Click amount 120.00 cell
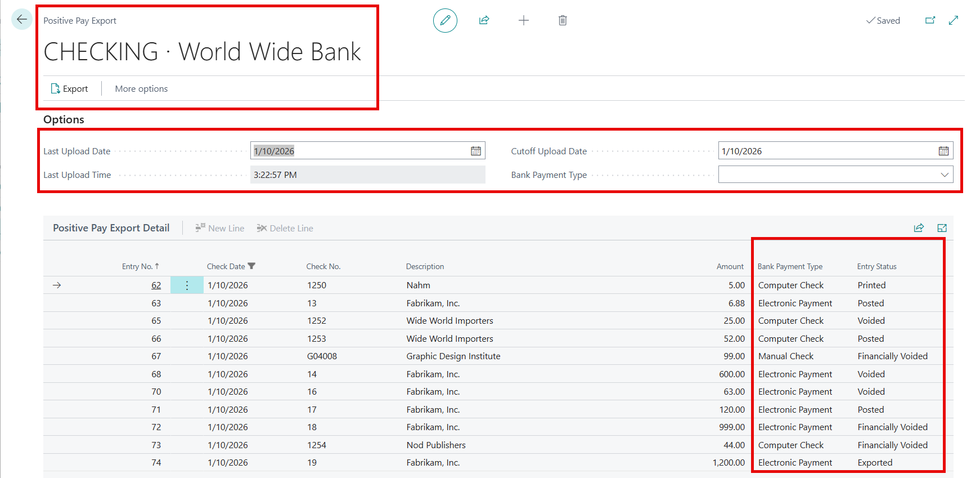The height and width of the screenshot is (478, 980). pos(732,409)
